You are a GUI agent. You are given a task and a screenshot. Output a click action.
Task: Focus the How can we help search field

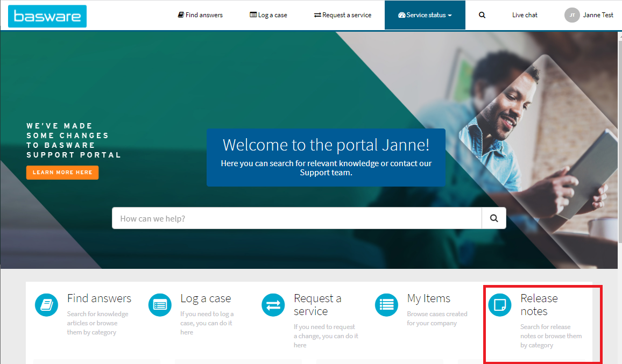[296, 218]
